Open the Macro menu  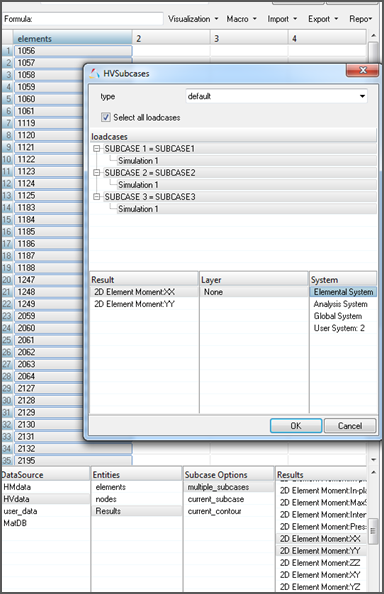[x=241, y=19]
